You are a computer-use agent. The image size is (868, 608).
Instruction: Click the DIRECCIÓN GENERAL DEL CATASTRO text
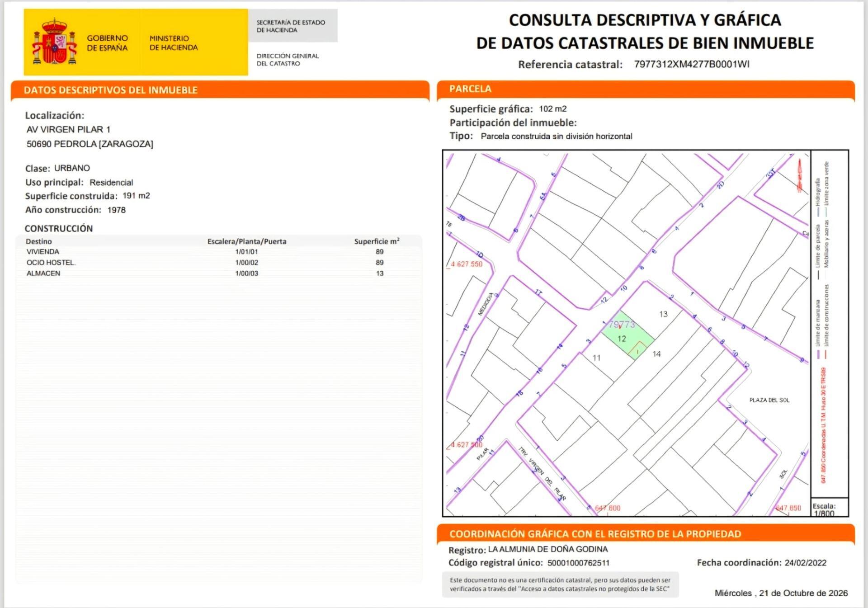coord(288,60)
